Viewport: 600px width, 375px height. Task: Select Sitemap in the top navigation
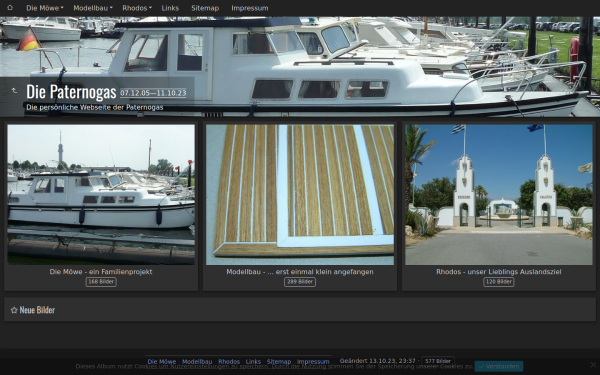pos(205,8)
